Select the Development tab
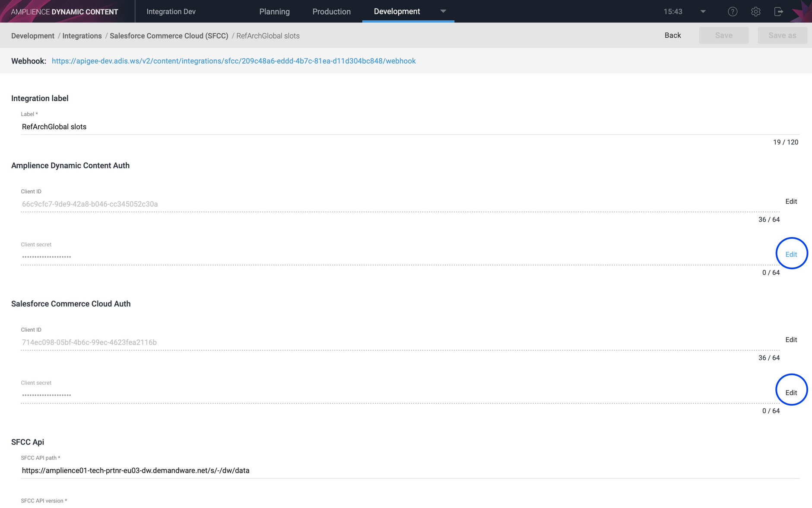Screen dimensions: 812x508 pyautogui.click(x=397, y=11)
